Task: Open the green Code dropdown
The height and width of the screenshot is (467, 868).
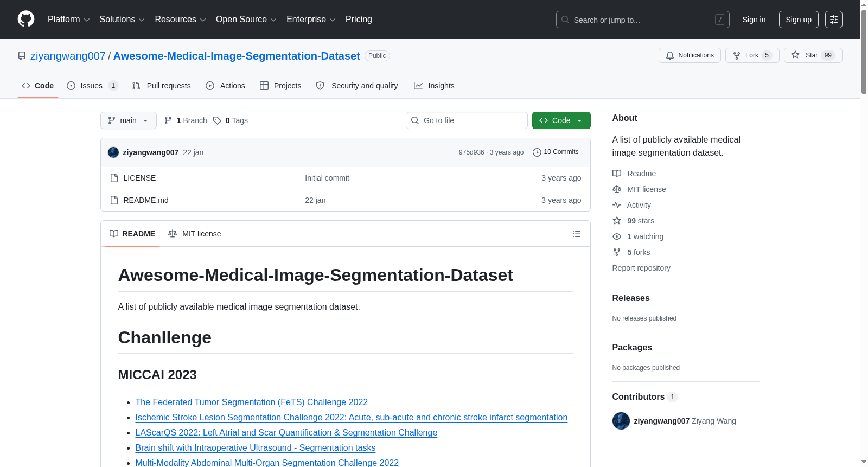Action: 561,120
